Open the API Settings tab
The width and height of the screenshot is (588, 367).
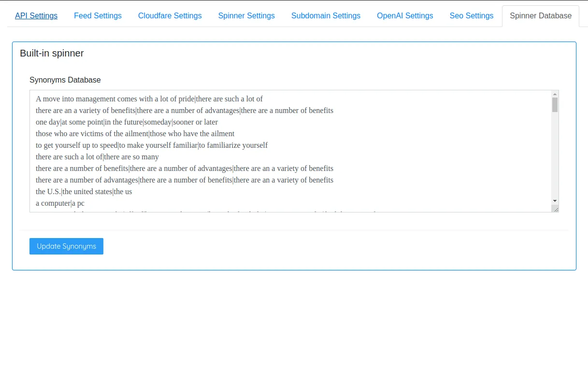(x=36, y=15)
